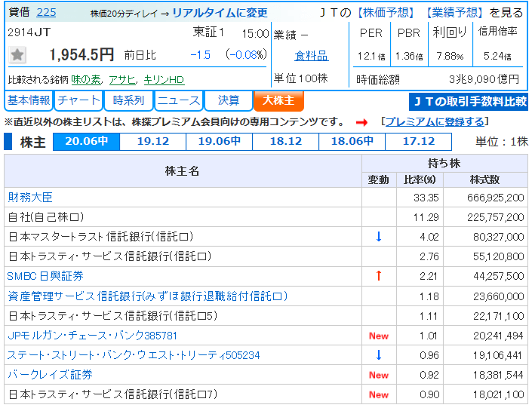Screen dimensions: 532x408
Task: Open the 基本情報 tab
Action: point(29,100)
